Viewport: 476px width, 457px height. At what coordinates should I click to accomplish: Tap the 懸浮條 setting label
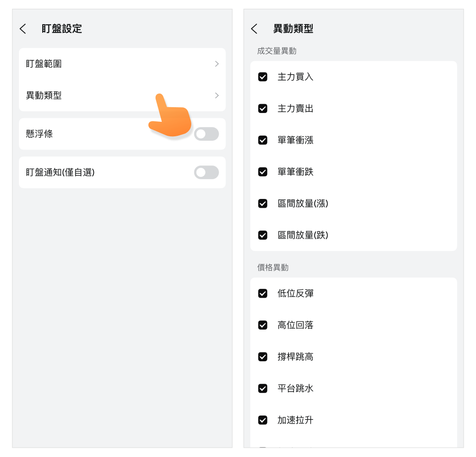pyautogui.click(x=40, y=134)
